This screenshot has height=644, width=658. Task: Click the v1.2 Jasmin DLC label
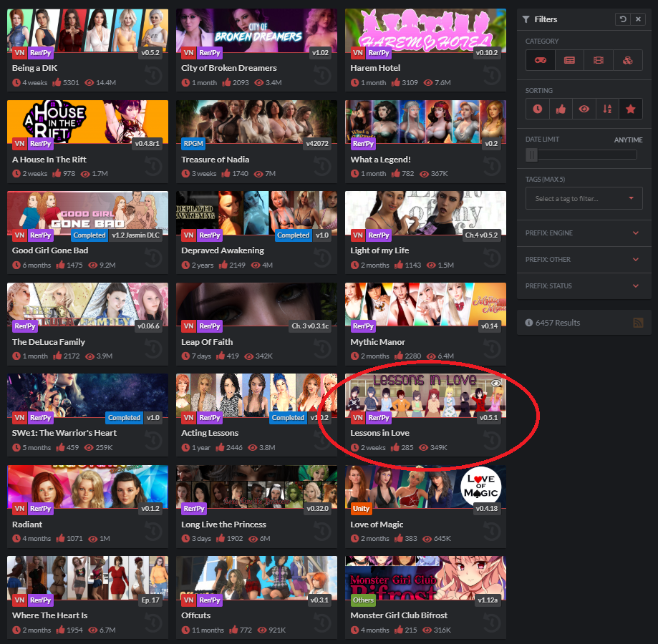(135, 235)
